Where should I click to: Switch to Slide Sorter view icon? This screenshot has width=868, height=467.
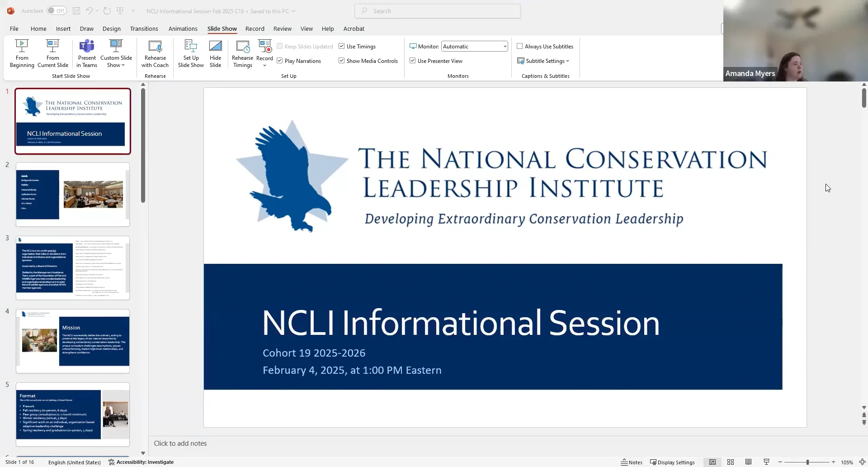point(731,462)
